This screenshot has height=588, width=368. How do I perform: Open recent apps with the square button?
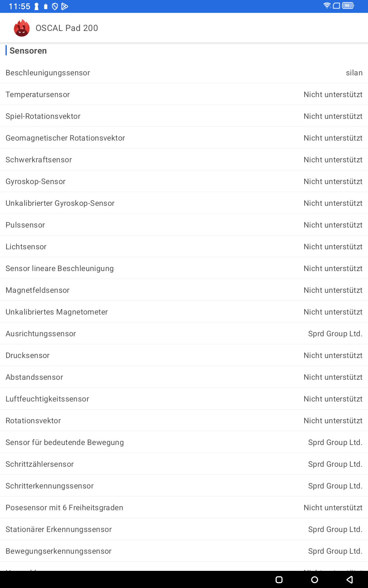pyautogui.click(x=279, y=579)
